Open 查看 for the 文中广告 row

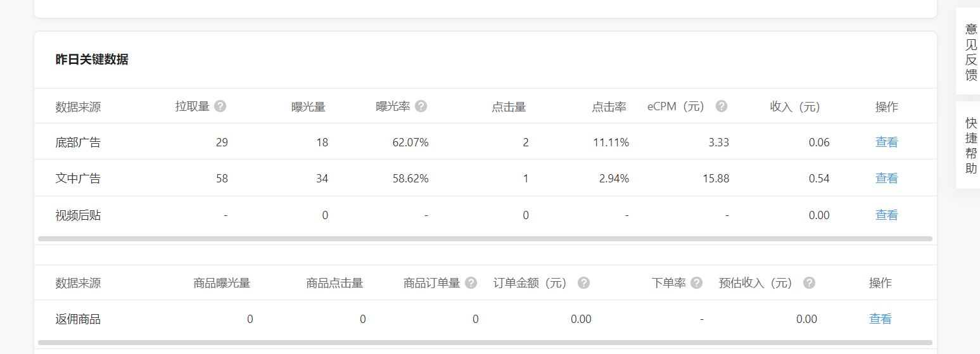886,179
